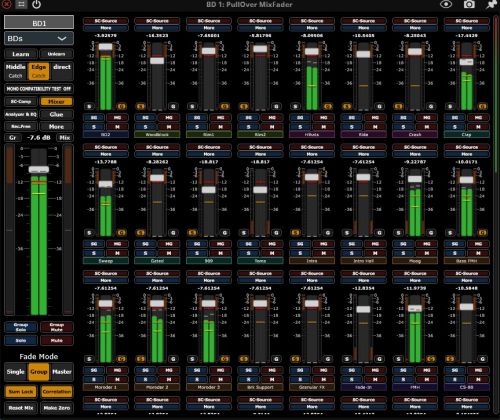The image size is (500, 420).
Task: Click the BD1 channel name field
Action: [x=39, y=23]
